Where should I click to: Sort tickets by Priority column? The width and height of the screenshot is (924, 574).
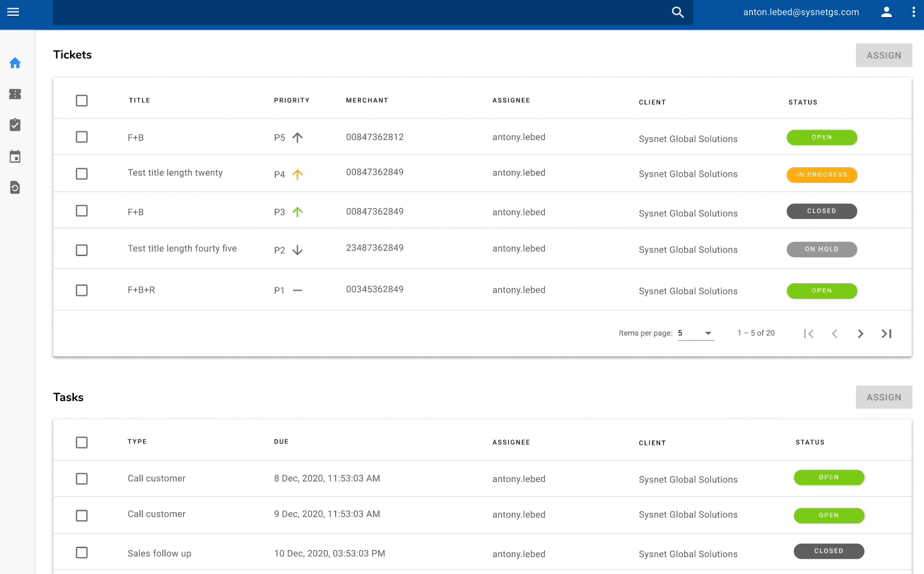[x=292, y=100]
